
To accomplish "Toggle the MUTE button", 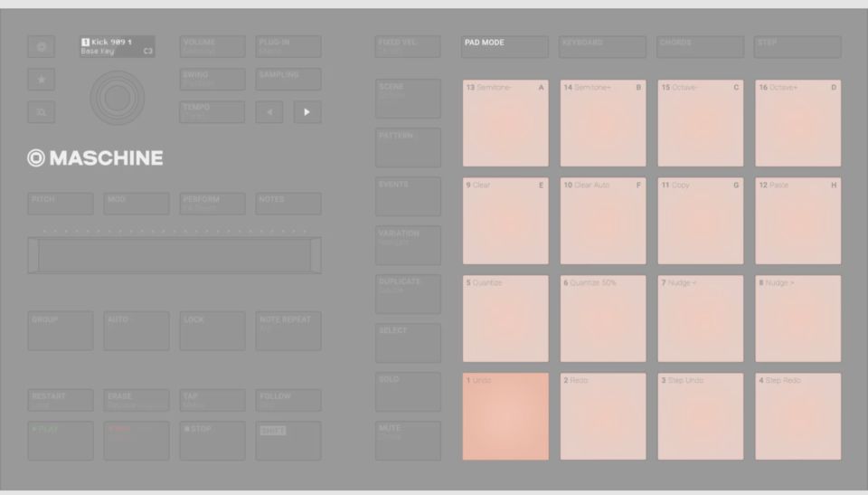I will 408,440.
